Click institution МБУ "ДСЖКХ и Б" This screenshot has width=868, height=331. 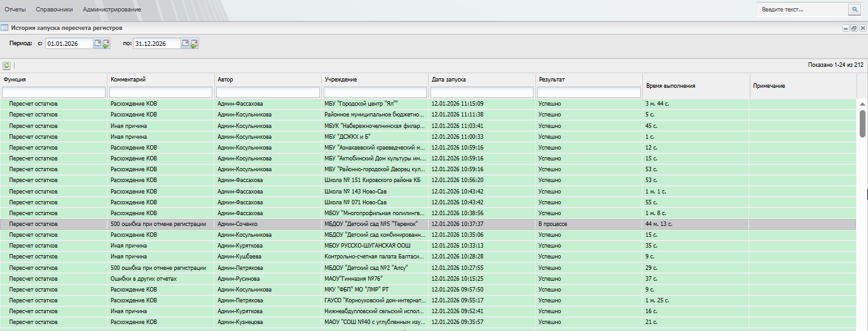[347, 137]
